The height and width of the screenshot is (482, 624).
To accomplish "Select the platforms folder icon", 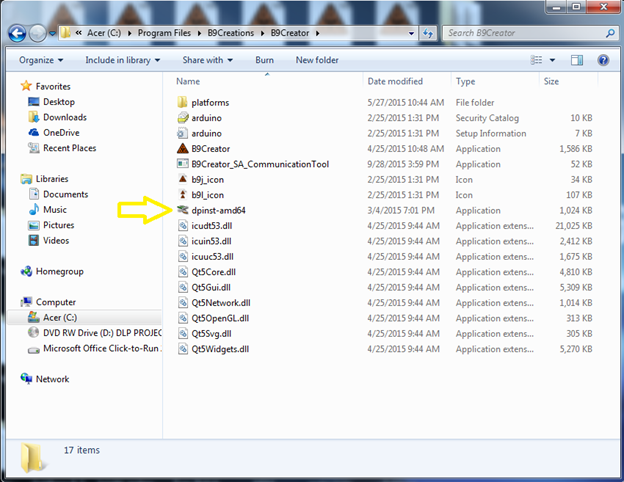I will pyautogui.click(x=182, y=102).
